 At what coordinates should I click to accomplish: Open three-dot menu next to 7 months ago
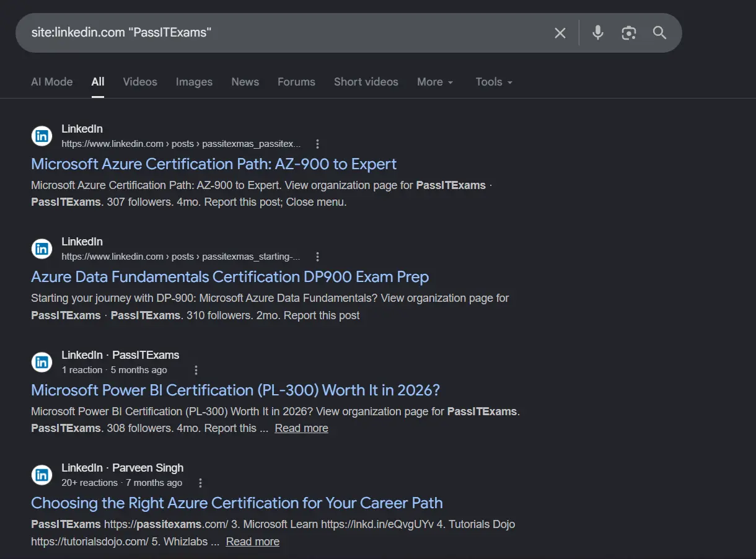coord(200,483)
